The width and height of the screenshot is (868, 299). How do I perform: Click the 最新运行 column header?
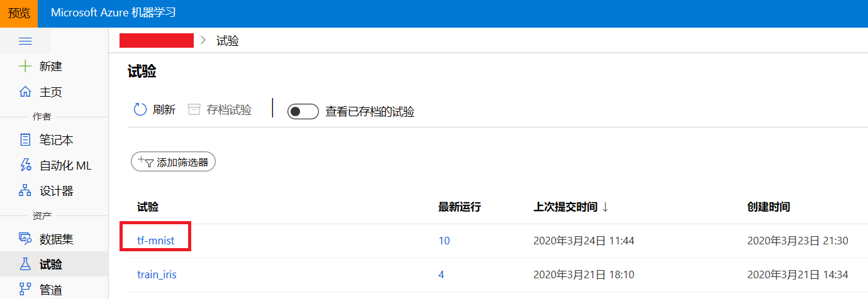point(460,207)
